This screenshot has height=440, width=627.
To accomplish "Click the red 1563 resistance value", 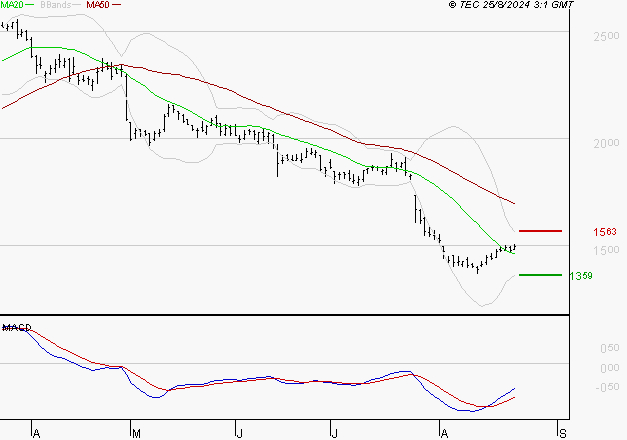I will coord(605,232).
